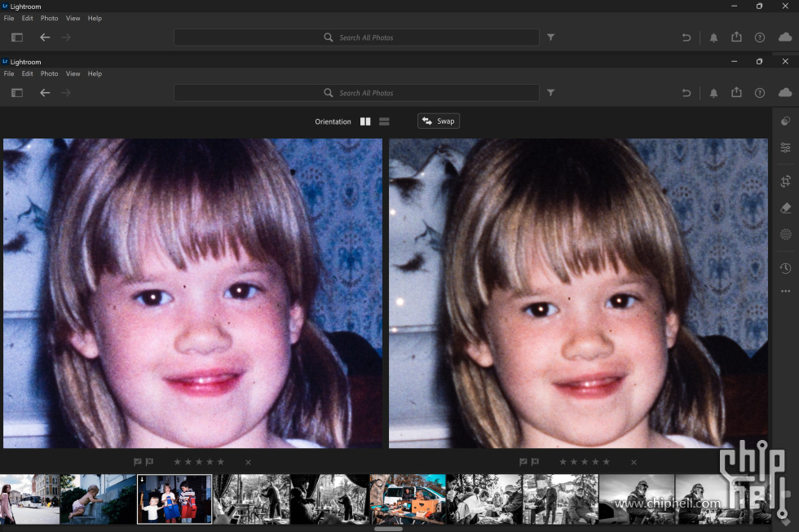Open Photo menu in the back window
The image size is (799, 532).
point(50,18)
